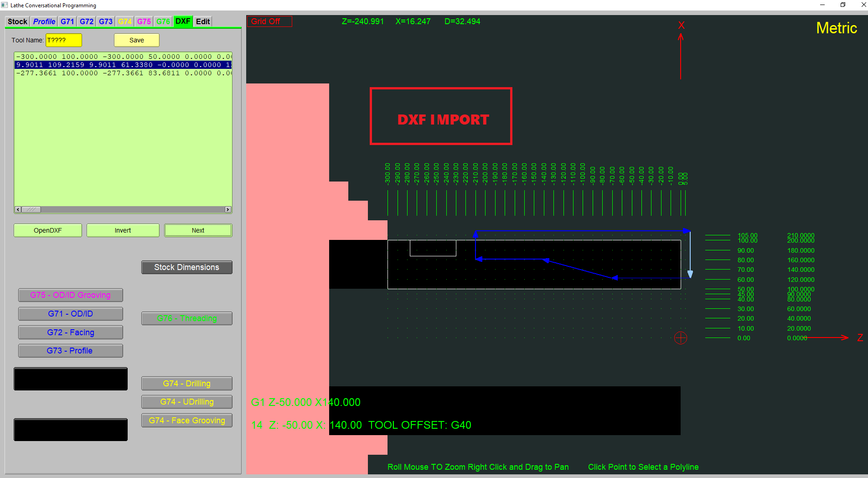
Task: Choose G74 - Face Grooving operation
Action: tap(186, 421)
